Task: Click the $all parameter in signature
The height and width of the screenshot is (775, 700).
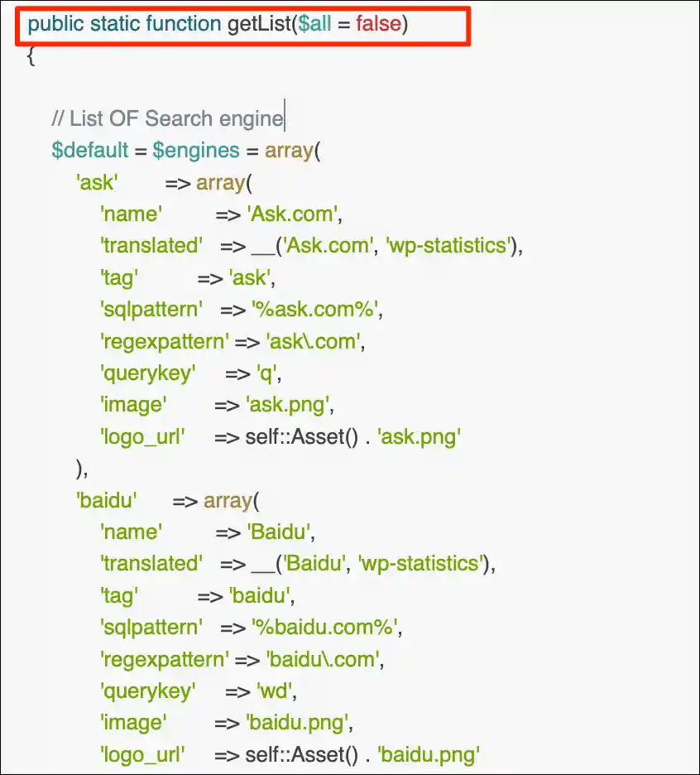Action: (314, 24)
